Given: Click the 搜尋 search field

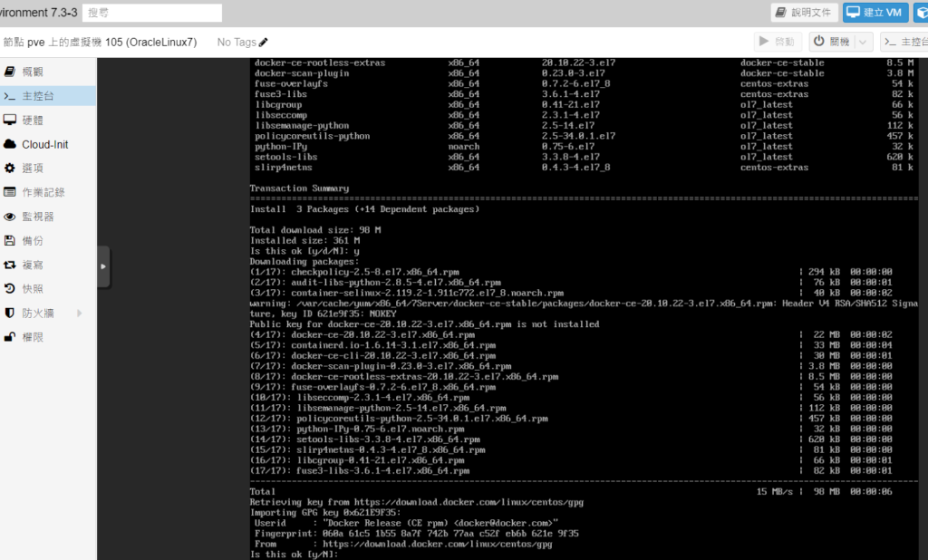Looking at the screenshot, I should pyautogui.click(x=152, y=13).
